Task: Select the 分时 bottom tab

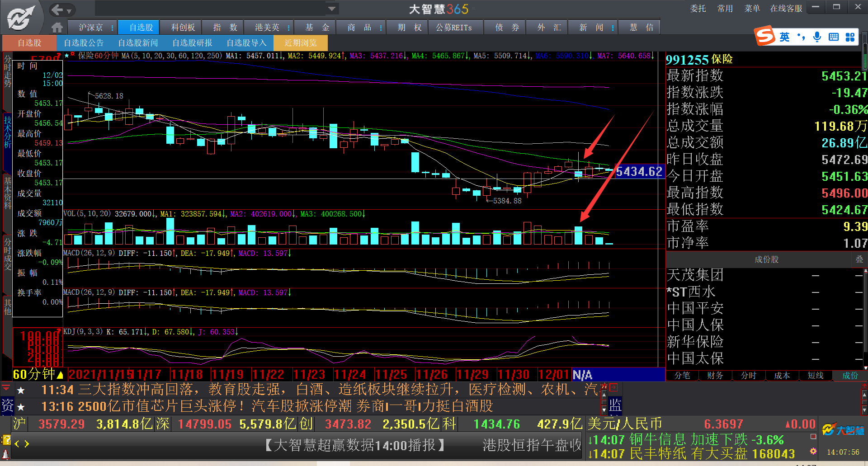Action: (749, 375)
